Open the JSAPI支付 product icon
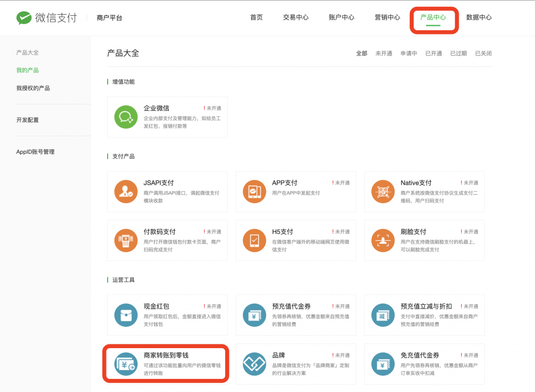The width and height of the screenshot is (535, 392). point(126,192)
